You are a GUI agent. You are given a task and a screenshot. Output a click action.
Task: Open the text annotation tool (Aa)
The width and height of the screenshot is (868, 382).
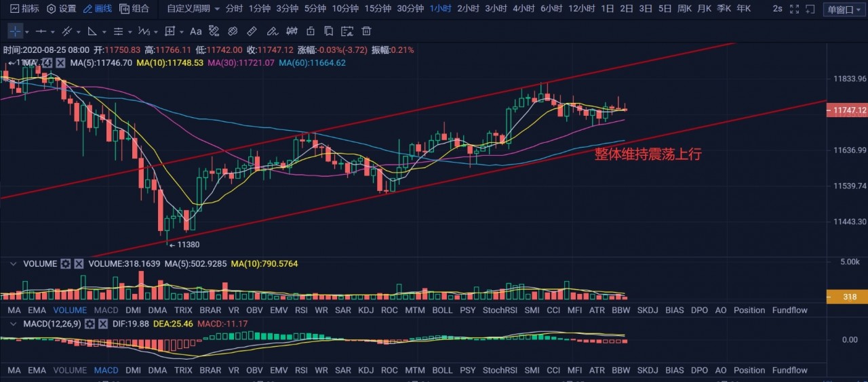[x=195, y=31]
